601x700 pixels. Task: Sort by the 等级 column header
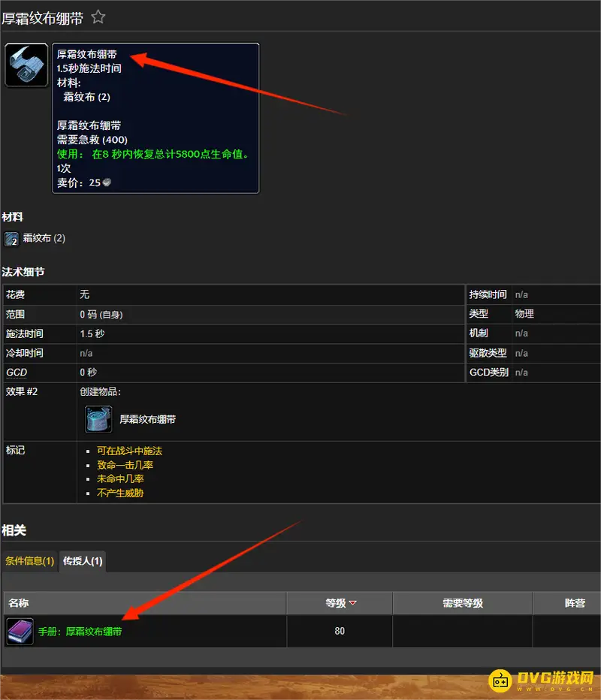[x=340, y=603]
